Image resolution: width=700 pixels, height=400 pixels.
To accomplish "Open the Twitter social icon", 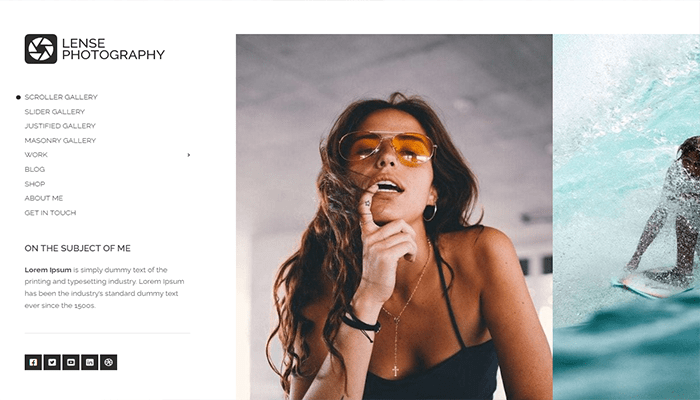I will [x=52, y=362].
